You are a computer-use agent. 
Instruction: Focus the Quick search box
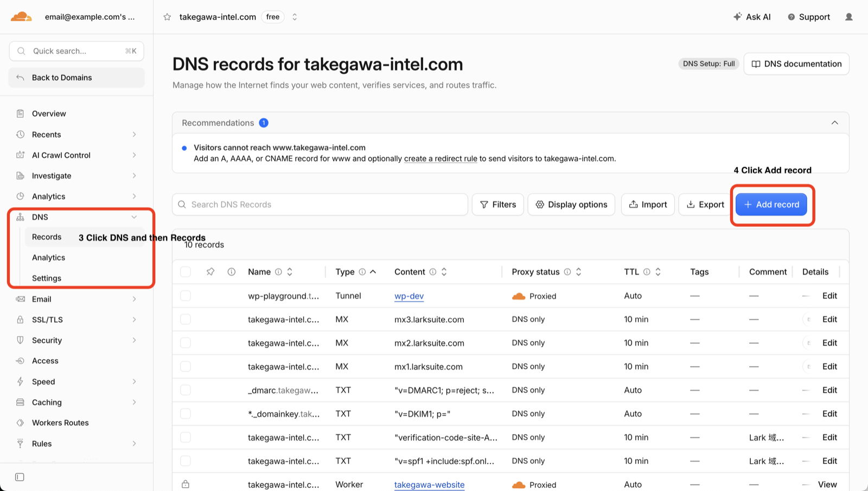[x=76, y=51]
